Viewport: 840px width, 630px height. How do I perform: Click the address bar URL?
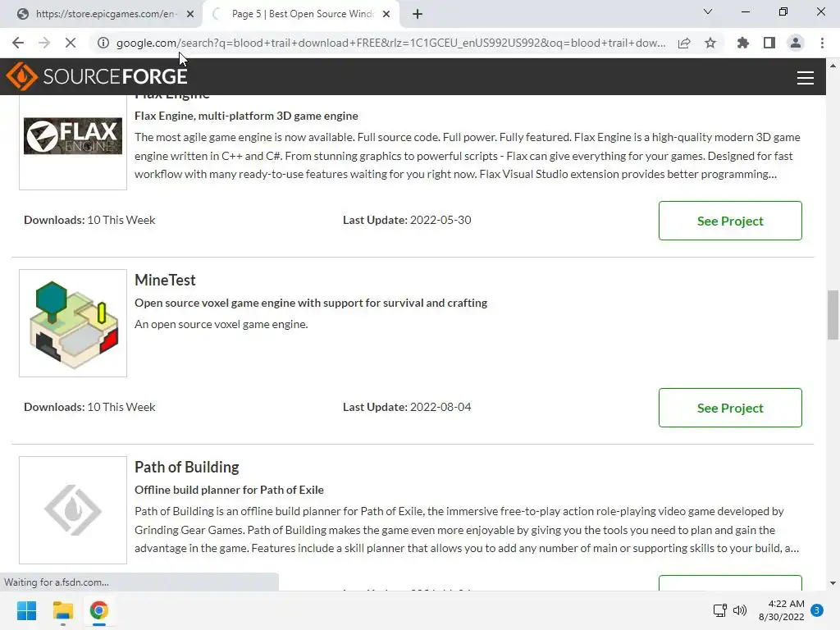(x=390, y=43)
